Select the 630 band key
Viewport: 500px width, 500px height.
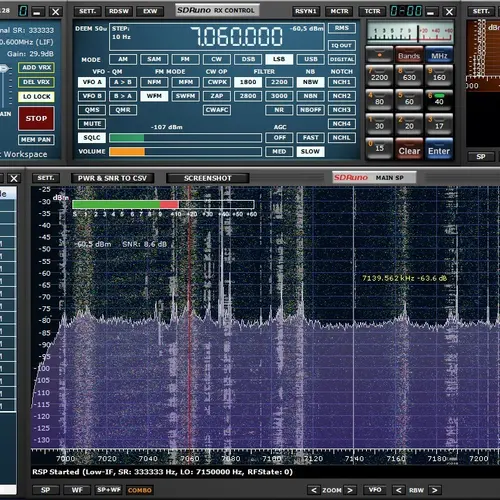[x=409, y=75]
